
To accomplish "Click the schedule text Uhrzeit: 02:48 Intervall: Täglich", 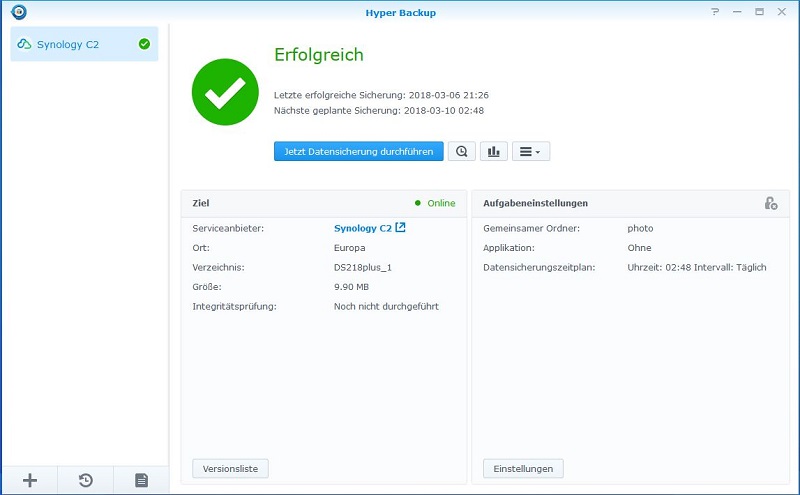I will pos(697,267).
